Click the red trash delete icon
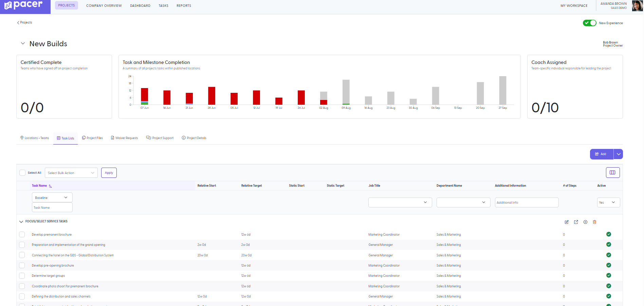 [x=594, y=222]
